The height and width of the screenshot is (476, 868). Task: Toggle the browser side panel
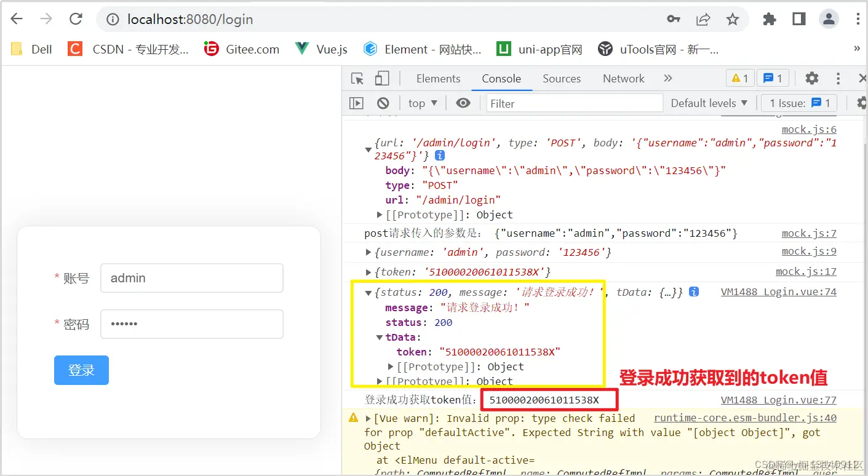(799, 19)
